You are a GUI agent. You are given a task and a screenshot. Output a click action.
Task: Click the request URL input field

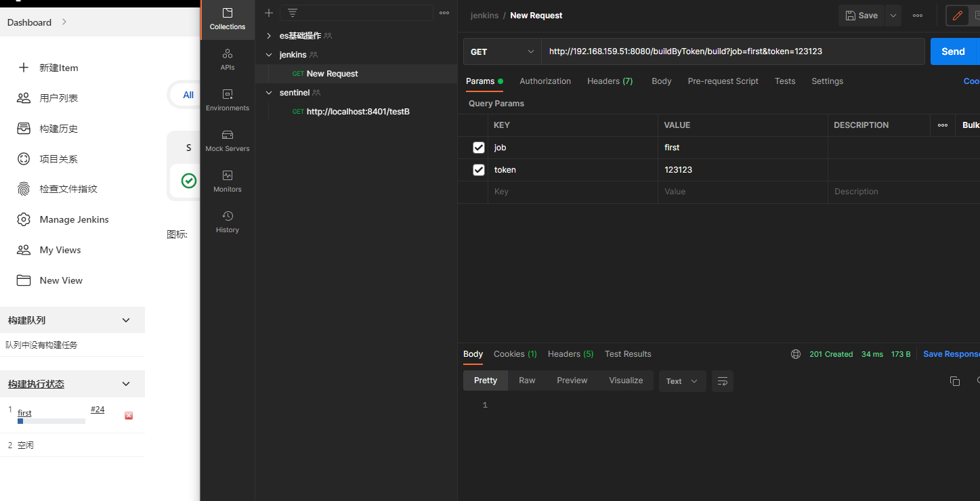[733, 51]
